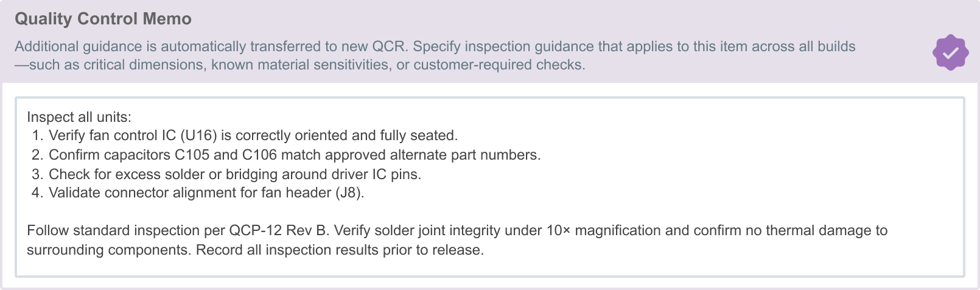Click the 'Inspect all units:' line in memo
This screenshot has width=980, height=290.
[x=79, y=117]
